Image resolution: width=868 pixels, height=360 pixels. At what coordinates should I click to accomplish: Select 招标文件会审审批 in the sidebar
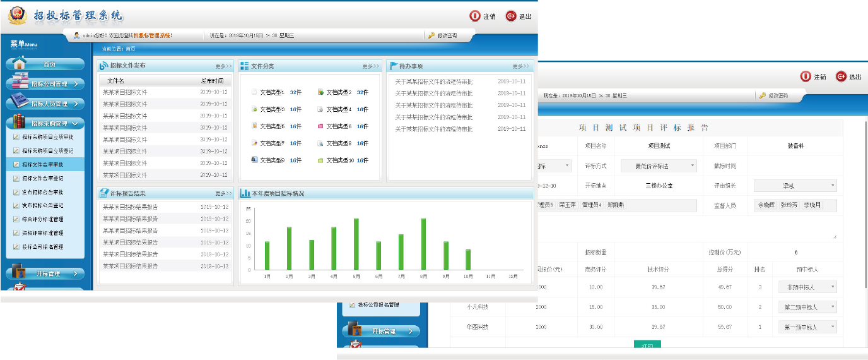(47, 164)
